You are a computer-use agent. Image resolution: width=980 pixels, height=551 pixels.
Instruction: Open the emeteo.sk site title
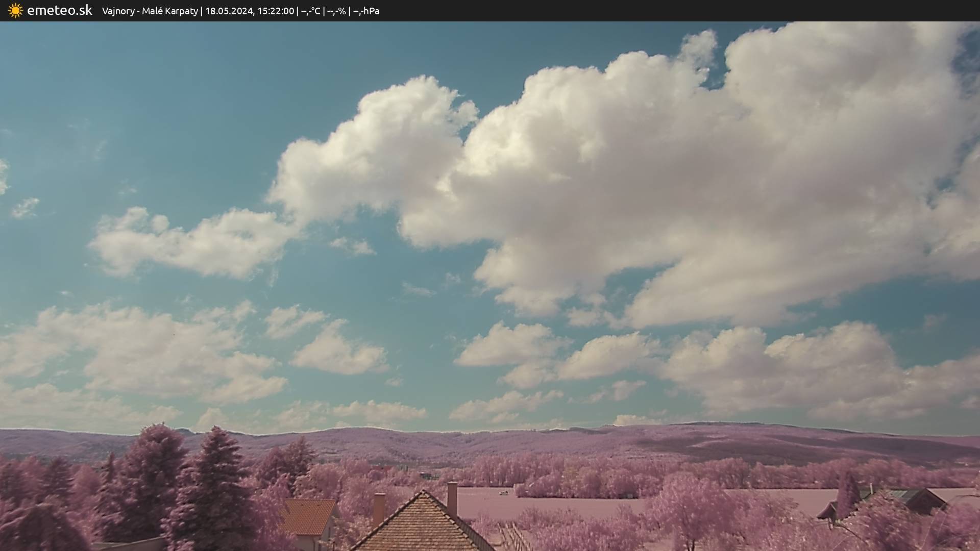[59, 11]
